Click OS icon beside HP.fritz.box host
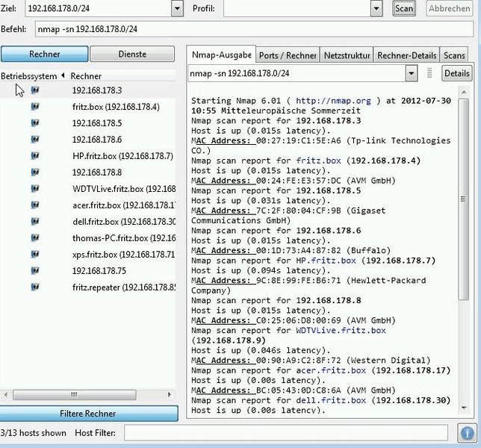 [x=35, y=156]
